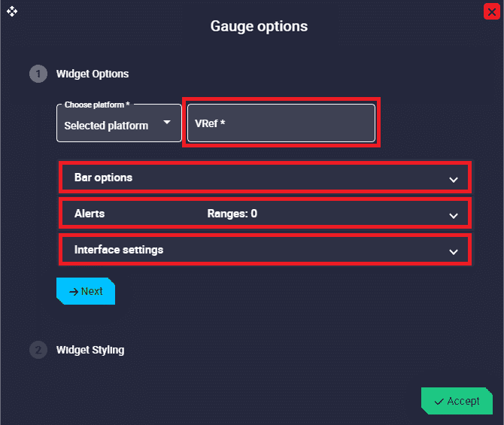Click the Ranges: 0 label in Alerts

click(x=232, y=214)
